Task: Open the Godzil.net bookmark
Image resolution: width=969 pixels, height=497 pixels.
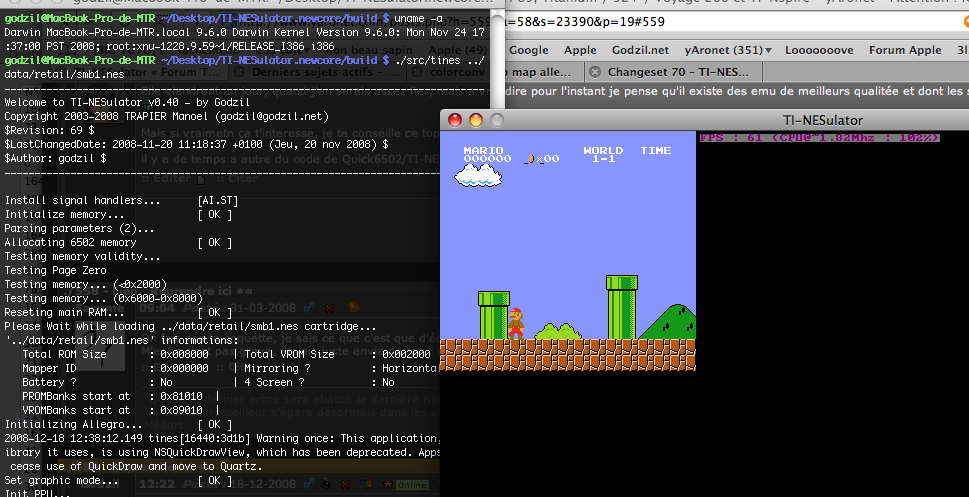Action: (640, 50)
